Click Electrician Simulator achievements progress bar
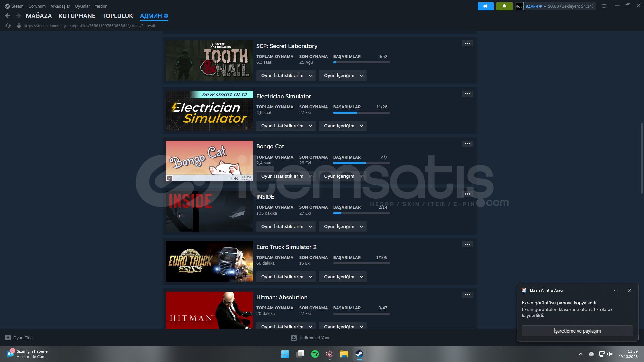This screenshot has width=644, height=362. [361, 113]
